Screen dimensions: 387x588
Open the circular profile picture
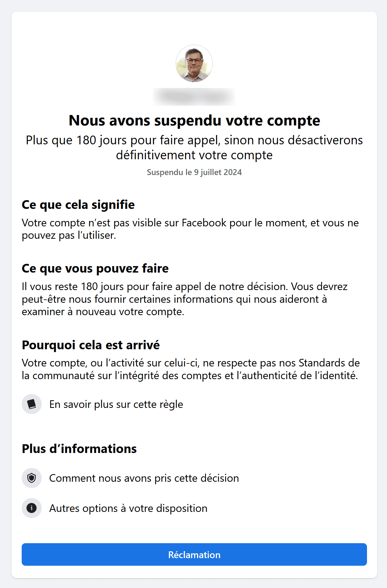[194, 63]
